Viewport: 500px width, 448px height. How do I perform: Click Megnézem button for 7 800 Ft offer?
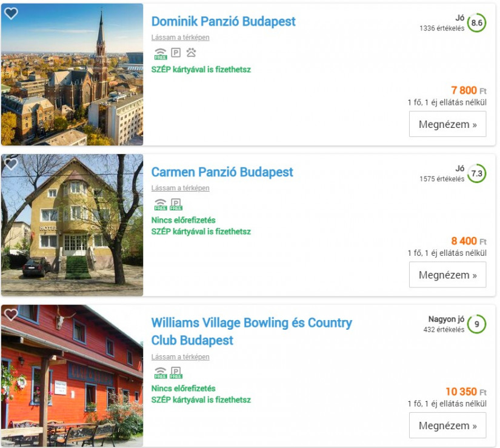[x=447, y=124]
